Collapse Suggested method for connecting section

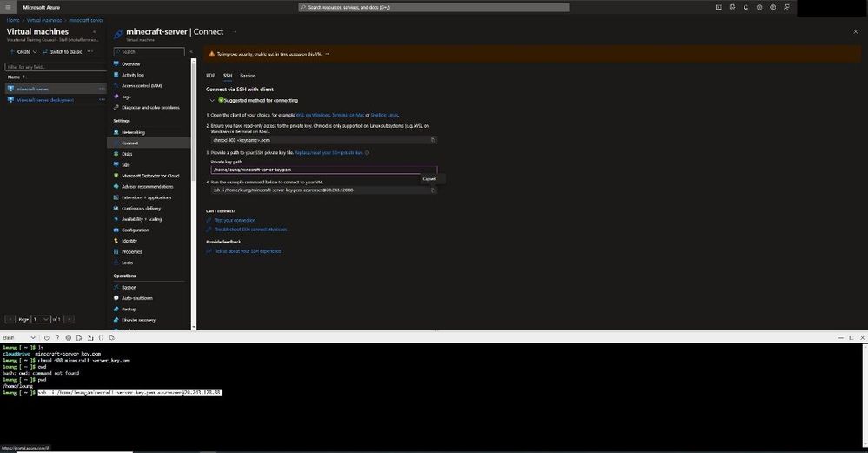pos(212,101)
